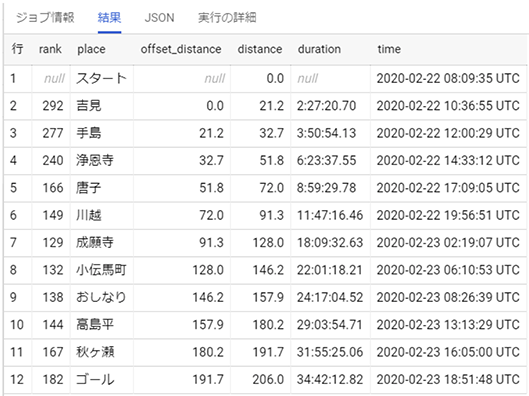The width and height of the screenshot is (529, 396).
Task: Click the distance column header
Action: click(259, 49)
